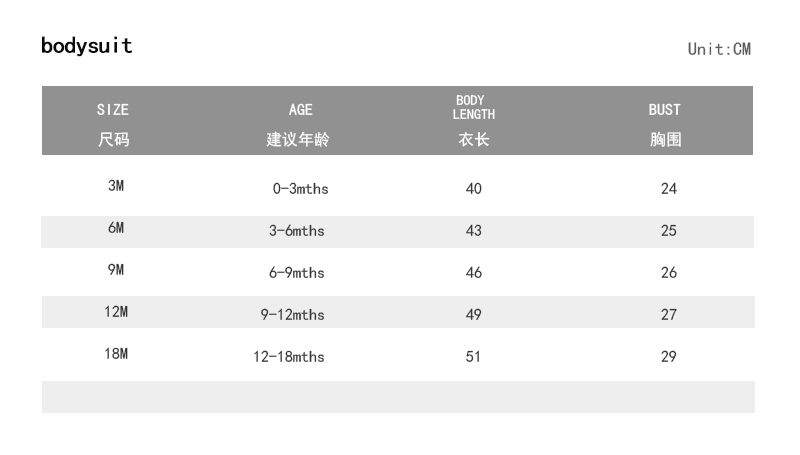Select the AGE column header
Image resolution: width=800 pixels, height=455 pixels.
coord(300,110)
